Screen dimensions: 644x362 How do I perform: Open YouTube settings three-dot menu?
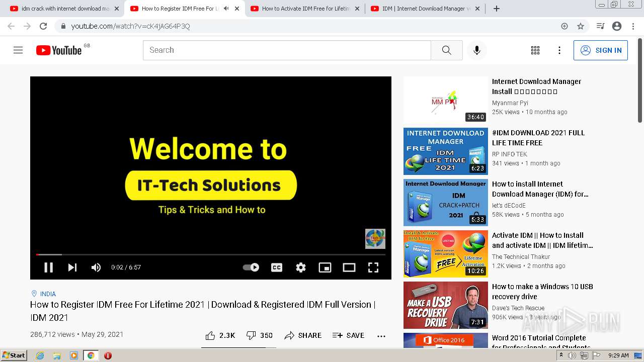[559, 50]
